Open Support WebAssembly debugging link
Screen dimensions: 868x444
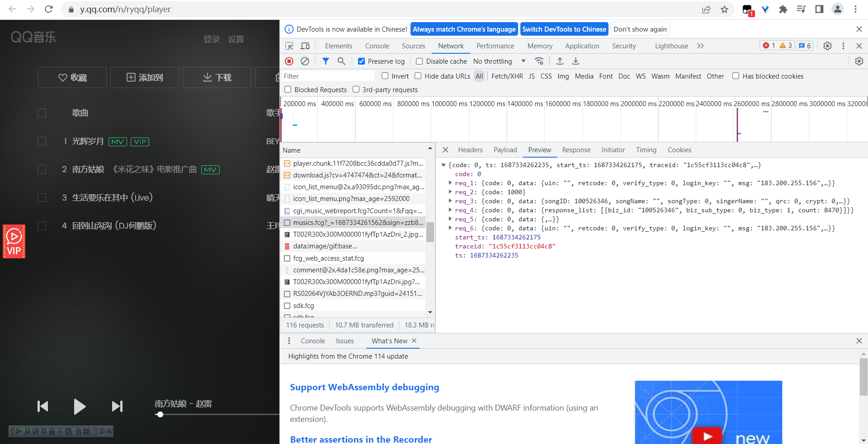364,387
